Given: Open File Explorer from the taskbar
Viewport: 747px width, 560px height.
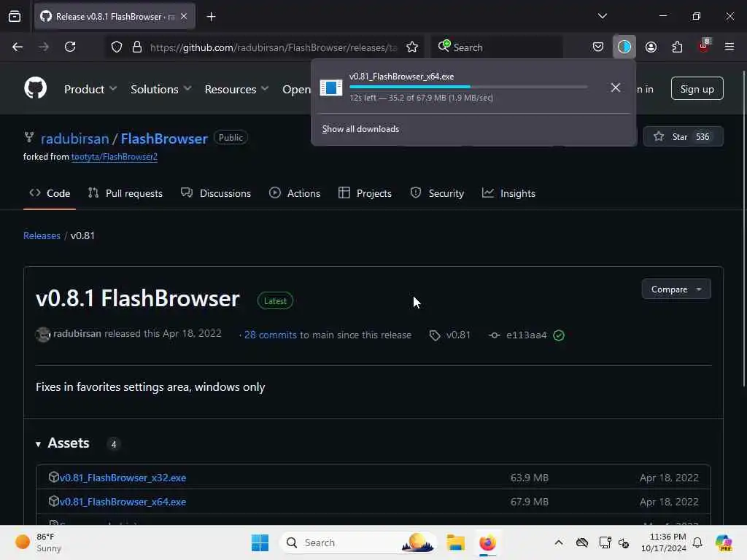Looking at the screenshot, I should click(x=455, y=542).
